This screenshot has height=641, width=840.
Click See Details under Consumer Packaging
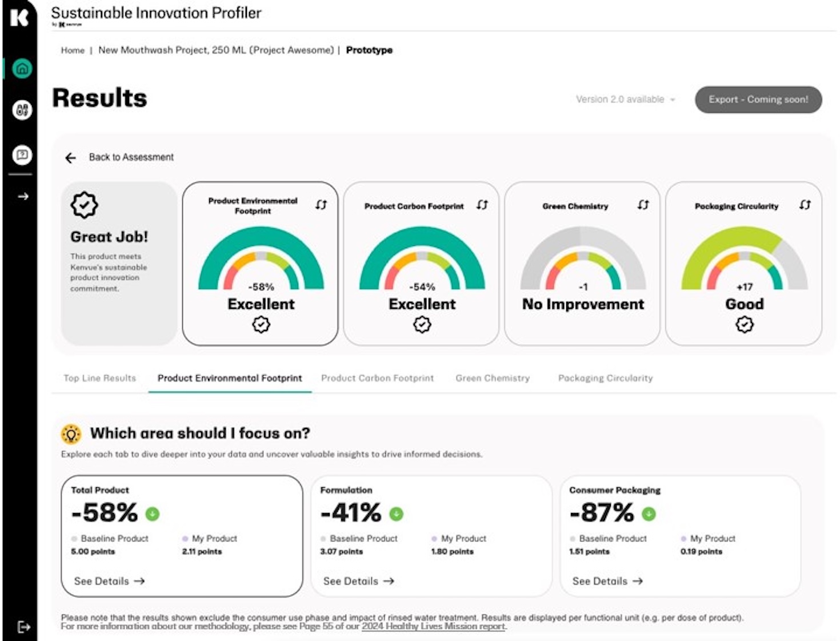point(608,581)
